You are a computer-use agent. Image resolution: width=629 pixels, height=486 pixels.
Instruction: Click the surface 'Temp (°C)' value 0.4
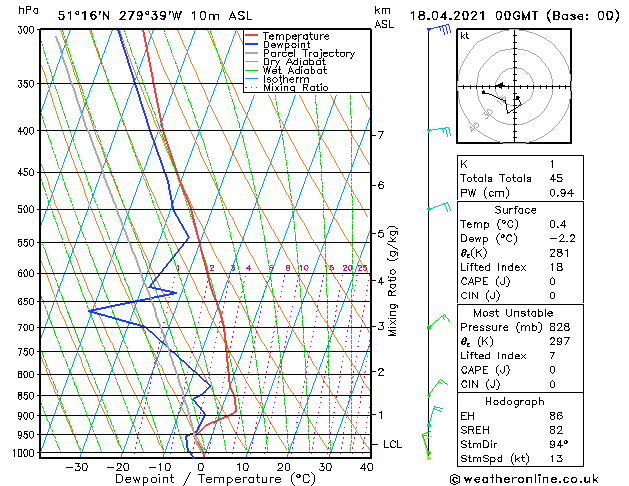click(558, 224)
